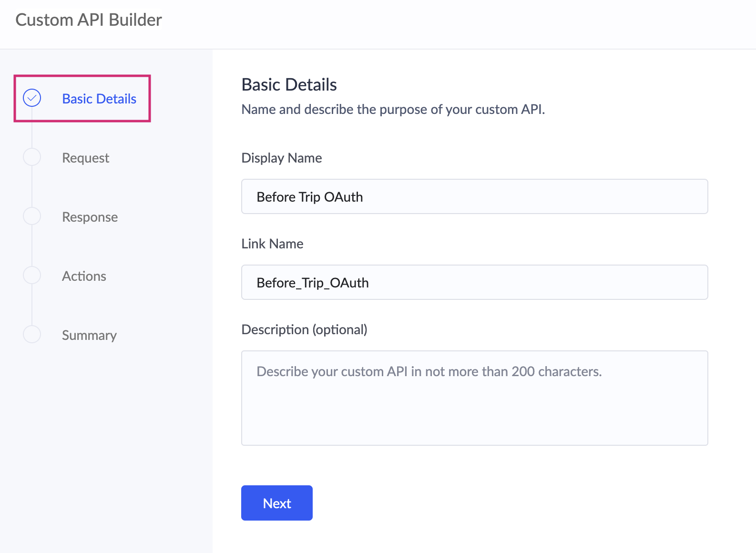Click the Basic Details checkmark circle icon
The image size is (756, 553).
(x=32, y=98)
